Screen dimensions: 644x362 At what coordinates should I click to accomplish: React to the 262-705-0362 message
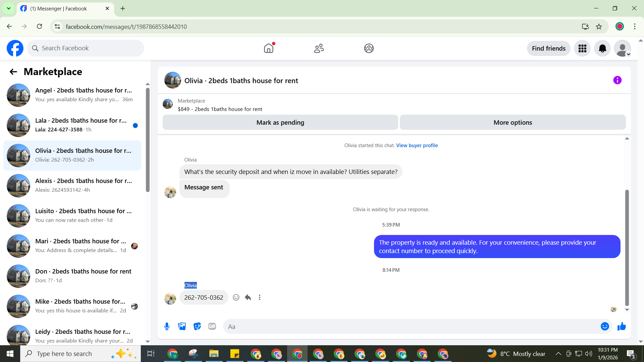pos(236,297)
